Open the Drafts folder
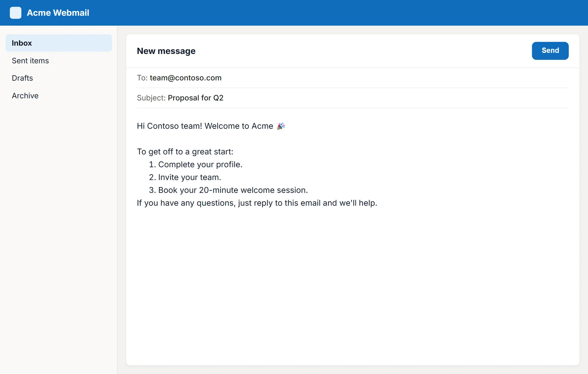Viewport: 588px width, 374px height. click(59, 78)
